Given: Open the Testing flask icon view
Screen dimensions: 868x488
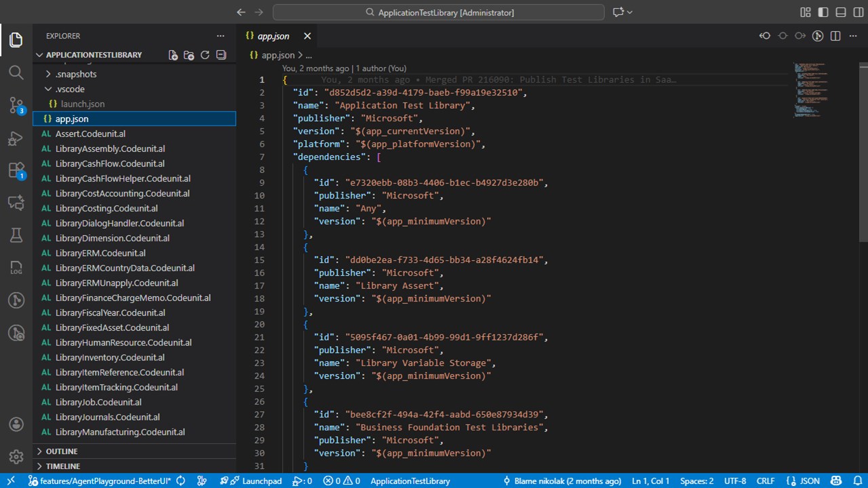Looking at the screenshot, I should pos(16,235).
